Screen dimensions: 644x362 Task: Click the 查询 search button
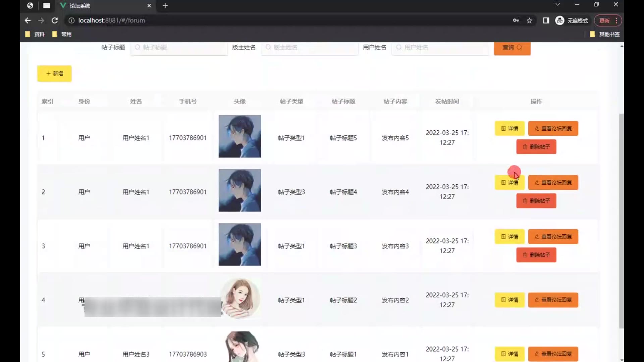[x=512, y=48]
